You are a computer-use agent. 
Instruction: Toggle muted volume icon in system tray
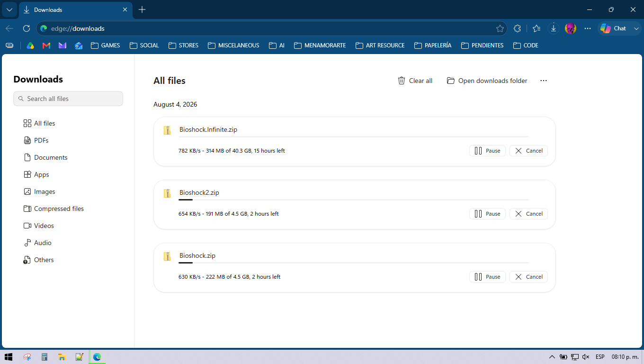(586, 357)
